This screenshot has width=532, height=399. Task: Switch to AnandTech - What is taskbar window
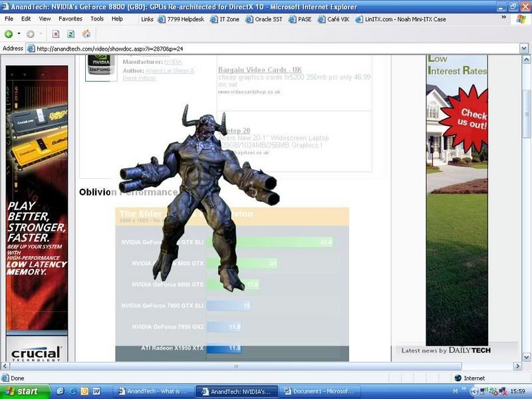point(154,392)
